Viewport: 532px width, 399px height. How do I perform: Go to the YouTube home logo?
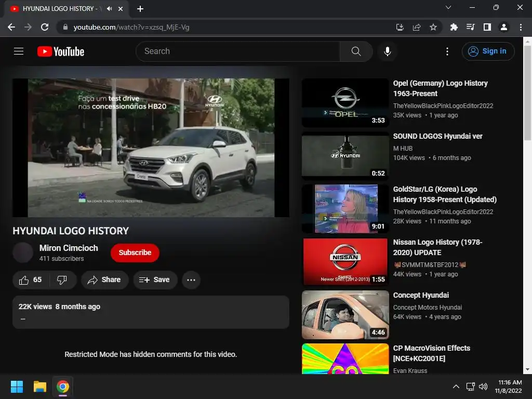click(x=61, y=51)
